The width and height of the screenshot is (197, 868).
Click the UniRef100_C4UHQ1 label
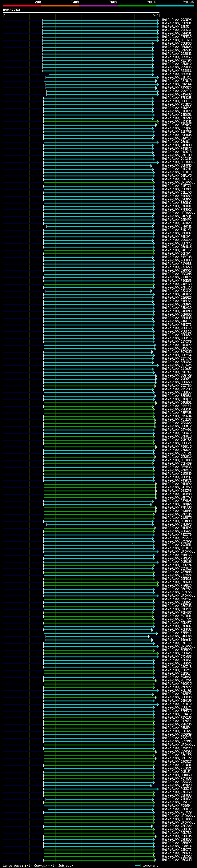click(177, 403)
